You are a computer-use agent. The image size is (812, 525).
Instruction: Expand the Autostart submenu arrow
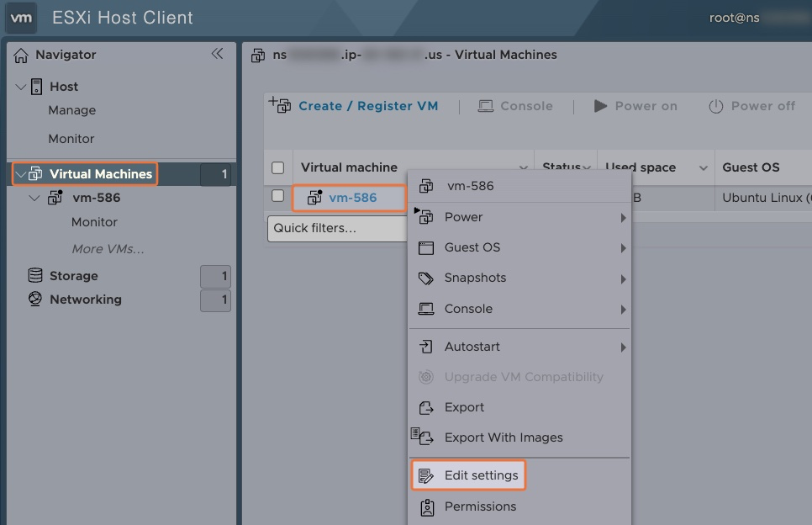click(x=624, y=347)
